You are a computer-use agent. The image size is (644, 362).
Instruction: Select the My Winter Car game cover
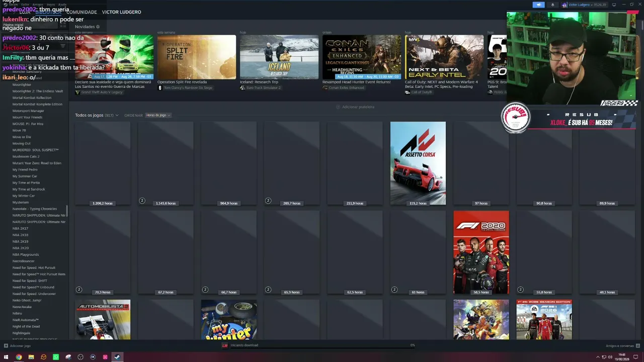click(229, 320)
